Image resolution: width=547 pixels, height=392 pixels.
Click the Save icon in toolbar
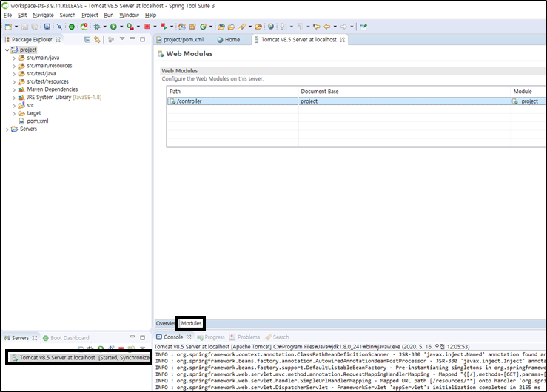[x=24, y=27]
